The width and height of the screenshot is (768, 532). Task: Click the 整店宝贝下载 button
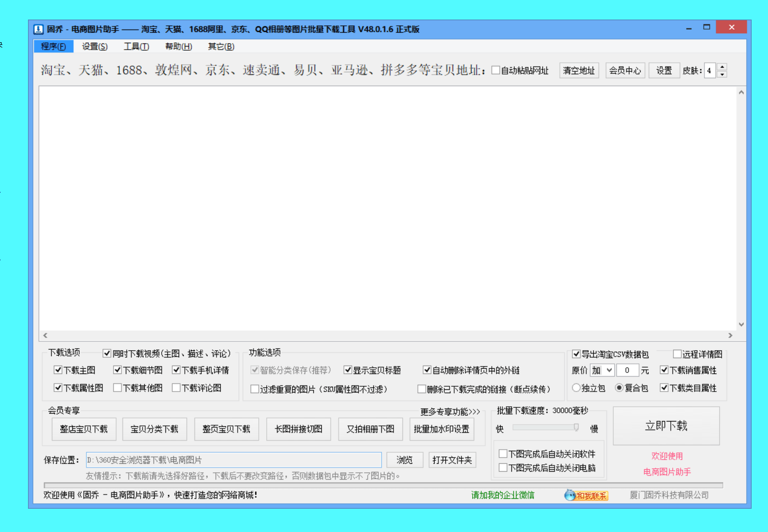coord(83,429)
